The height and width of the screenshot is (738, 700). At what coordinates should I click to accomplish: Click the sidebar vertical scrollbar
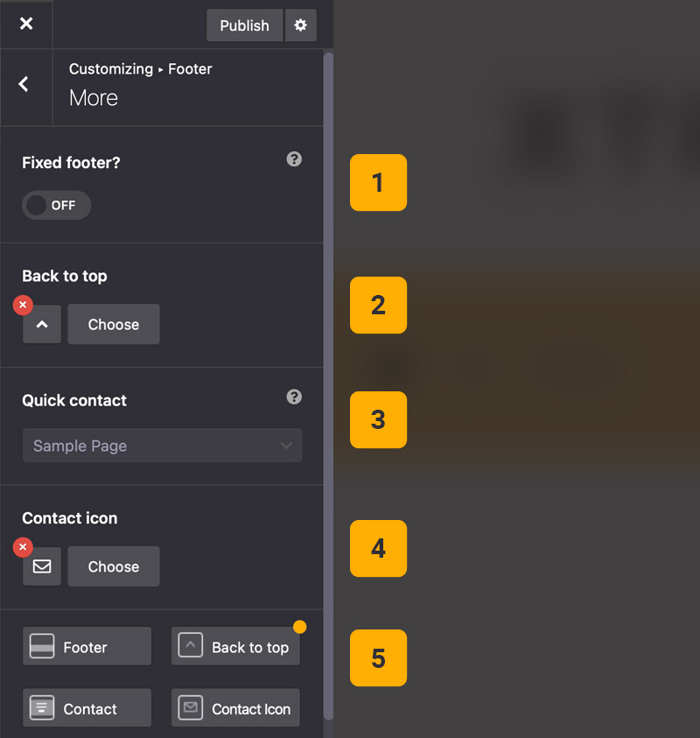coord(329,385)
